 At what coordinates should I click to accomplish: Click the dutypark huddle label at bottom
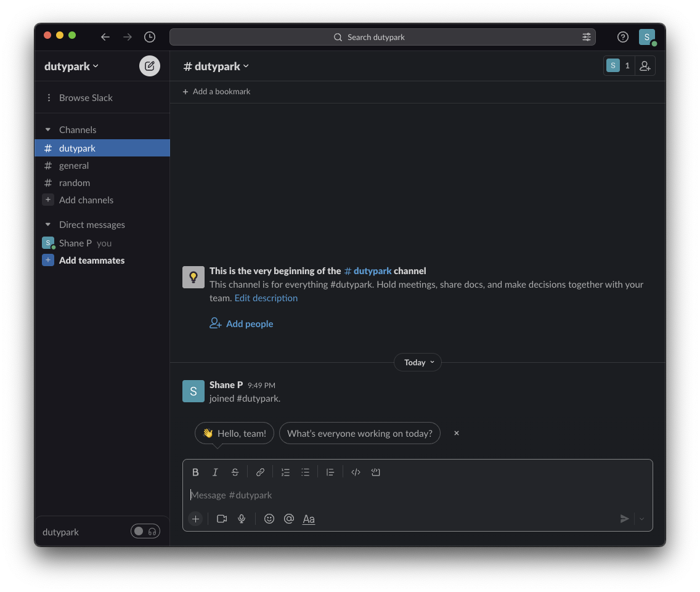[61, 532]
